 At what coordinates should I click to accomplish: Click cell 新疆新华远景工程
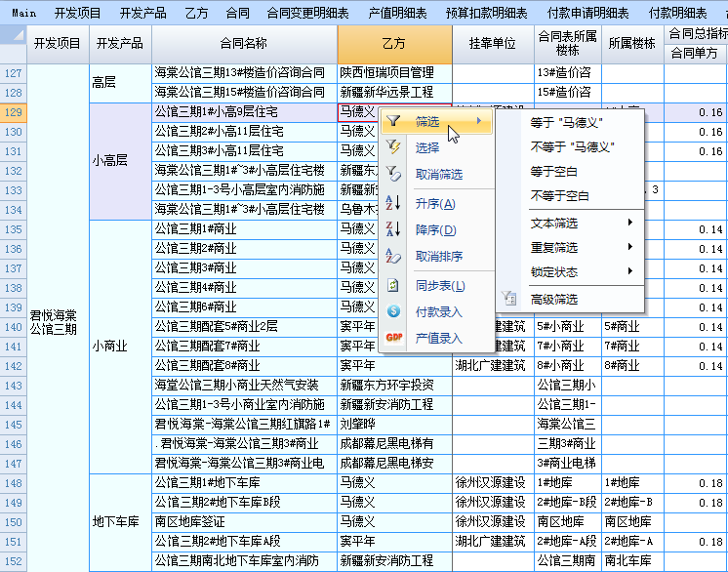coord(394,93)
